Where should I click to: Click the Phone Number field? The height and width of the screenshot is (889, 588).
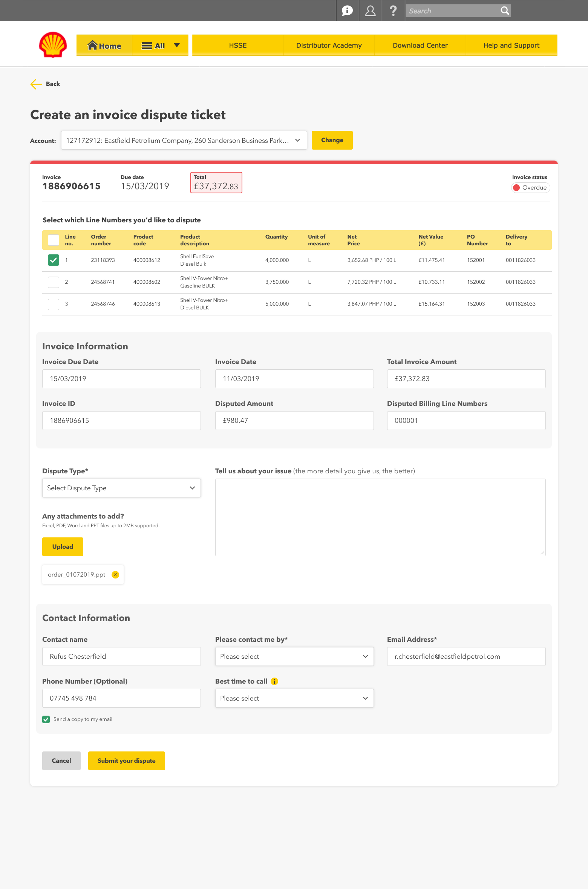121,698
